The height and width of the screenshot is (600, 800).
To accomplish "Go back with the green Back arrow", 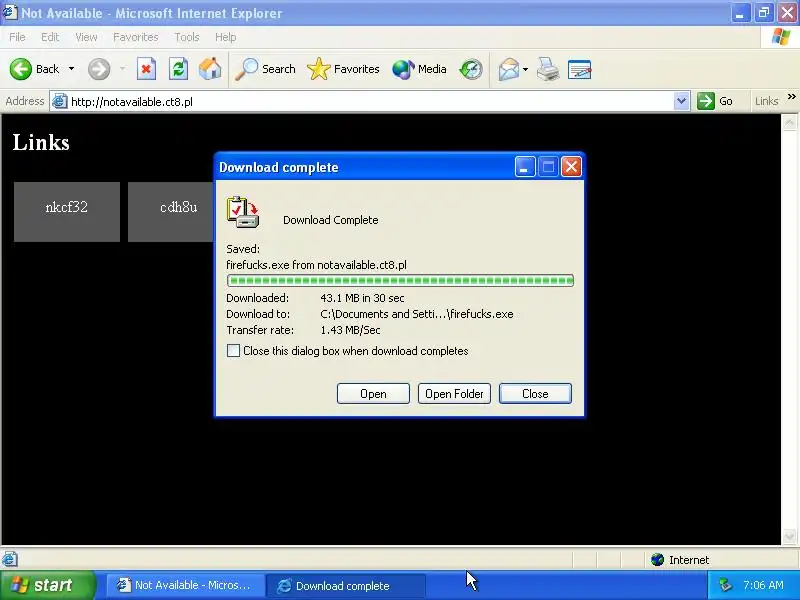I will pos(35,69).
